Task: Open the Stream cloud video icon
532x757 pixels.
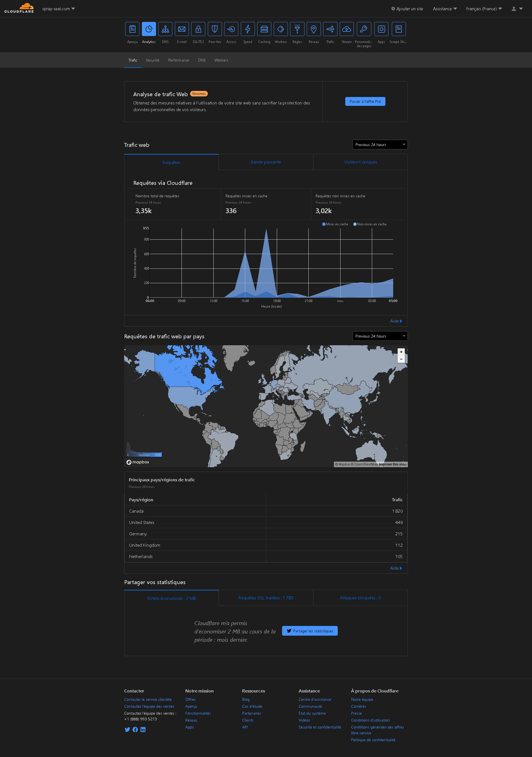Action: pyautogui.click(x=347, y=29)
